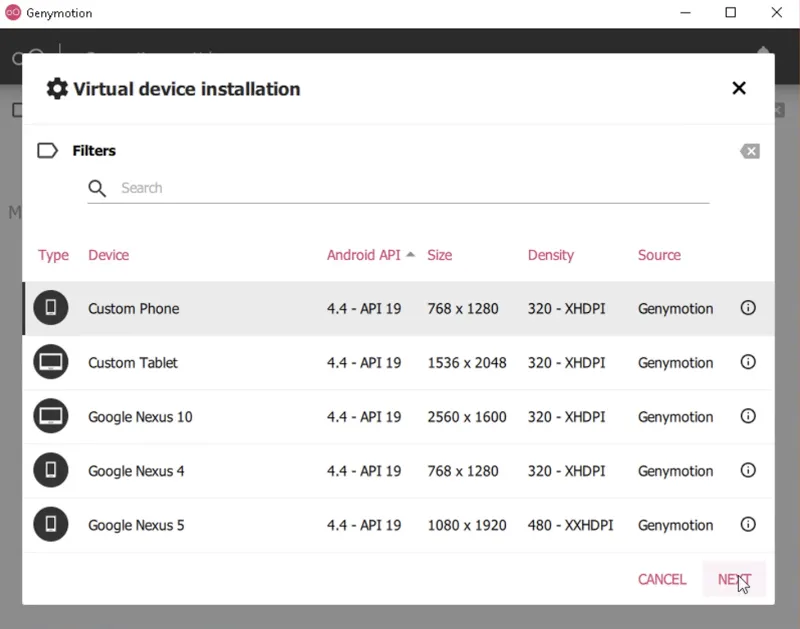Minimize the Genymotion window
The image size is (800, 629).
(685, 13)
